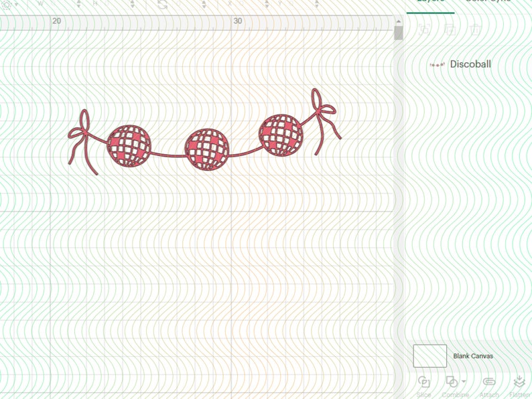The width and height of the screenshot is (532, 399).
Task: Click the Discoball layer thumbnail preview
Action: [437, 64]
